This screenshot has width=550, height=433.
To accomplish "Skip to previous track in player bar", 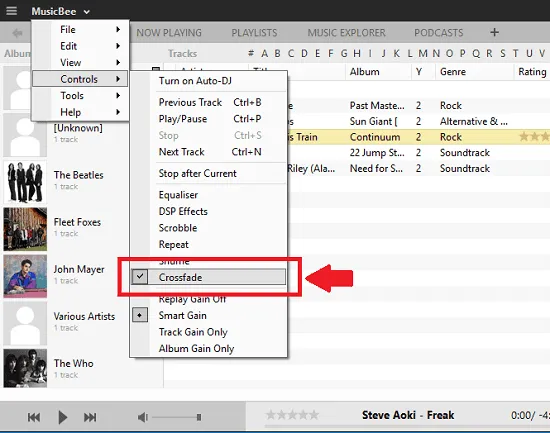I will tap(34, 417).
